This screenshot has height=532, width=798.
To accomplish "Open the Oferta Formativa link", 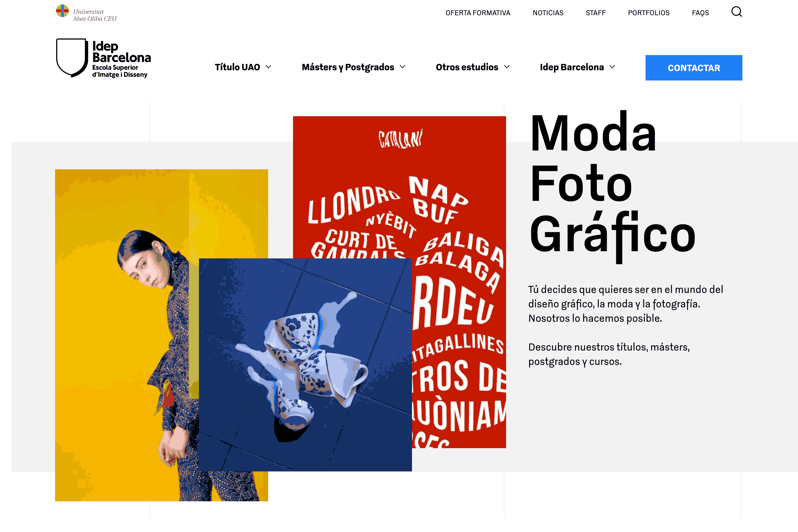I will (478, 13).
